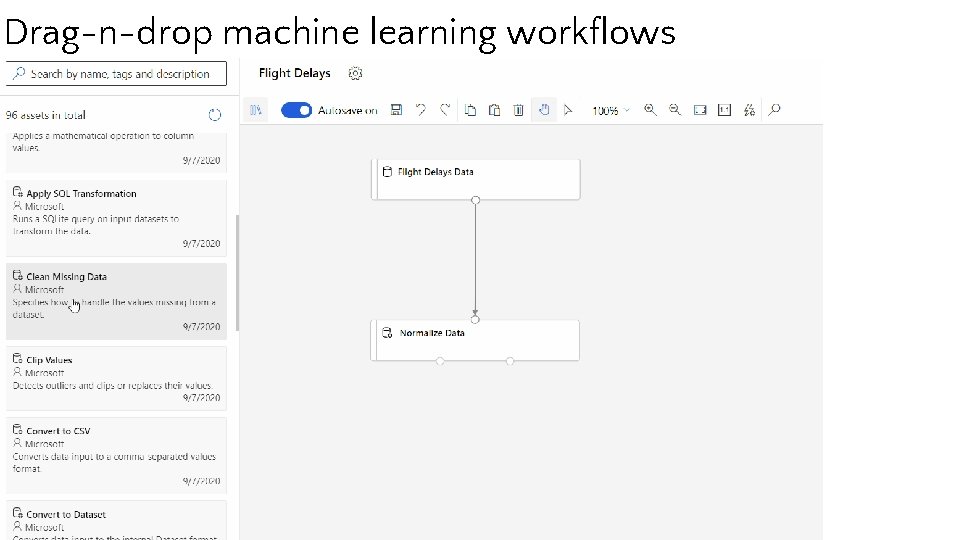The height and width of the screenshot is (540, 960).
Task: Click the Flight Delays pipeline title
Action: [x=294, y=73]
